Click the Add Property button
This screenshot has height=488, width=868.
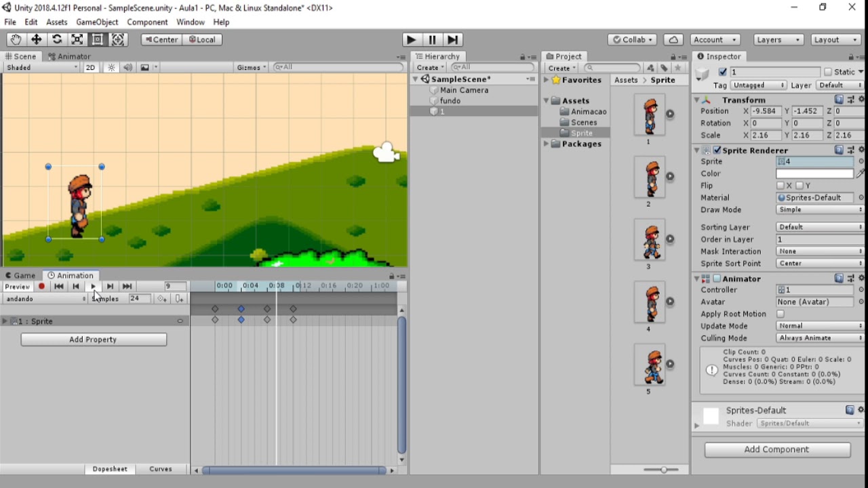pyautogui.click(x=94, y=340)
